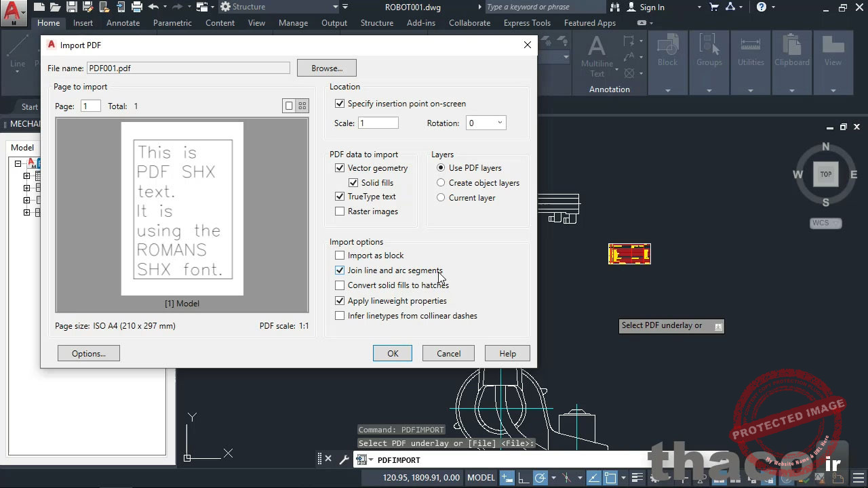Open the Rotation dropdown
Screen dimensions: 868x488
pyautogui.click(x=486, y=123)
